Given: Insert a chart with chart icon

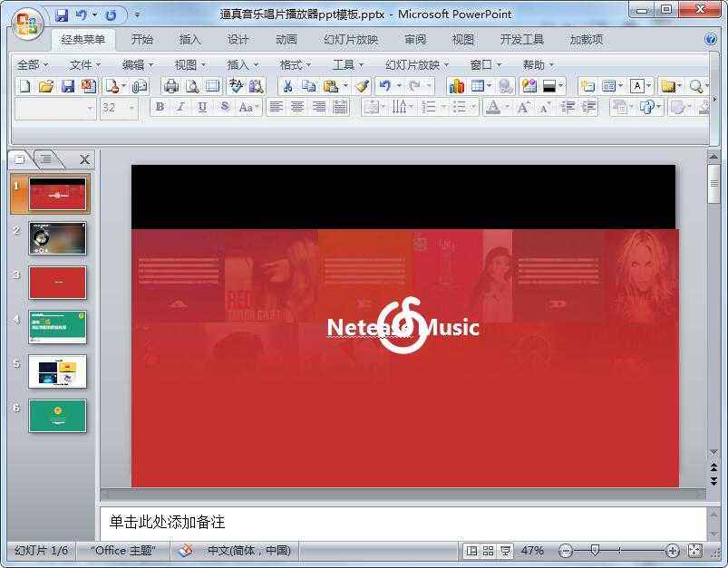Looking at the screenshot, I should click(456, 86).
